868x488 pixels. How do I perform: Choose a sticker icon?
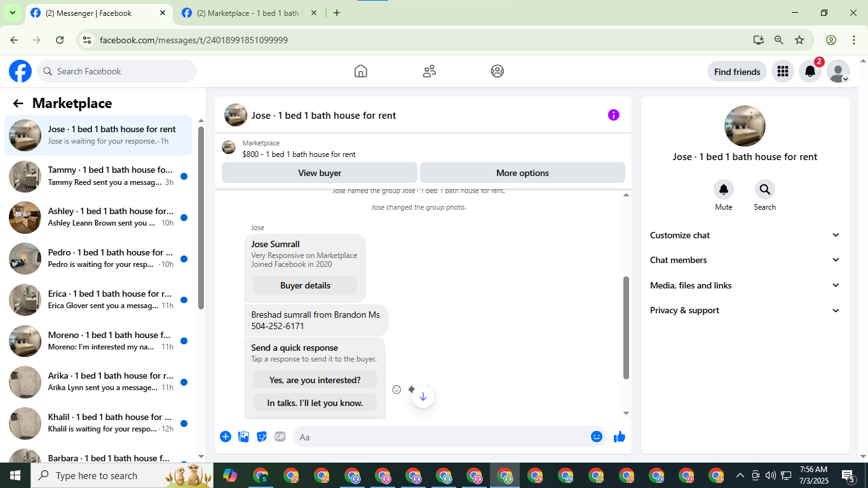click(x=262, y=437)
